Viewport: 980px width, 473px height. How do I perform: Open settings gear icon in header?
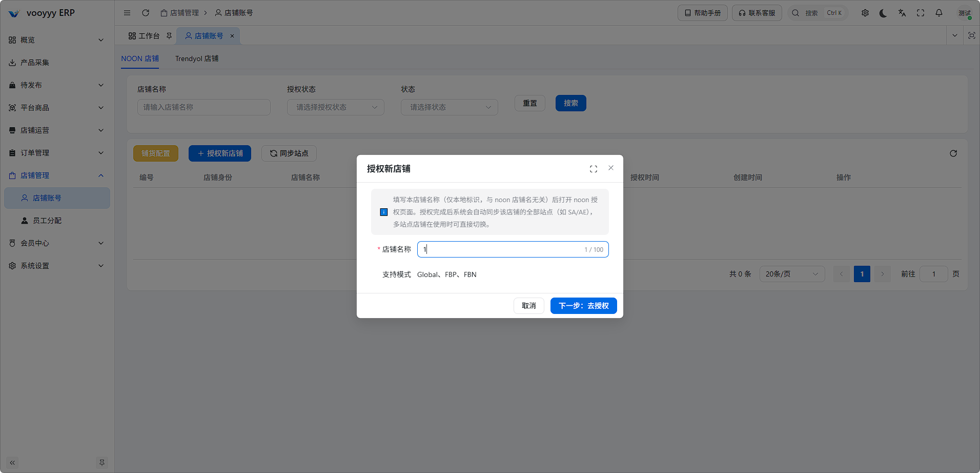(865, 13)
